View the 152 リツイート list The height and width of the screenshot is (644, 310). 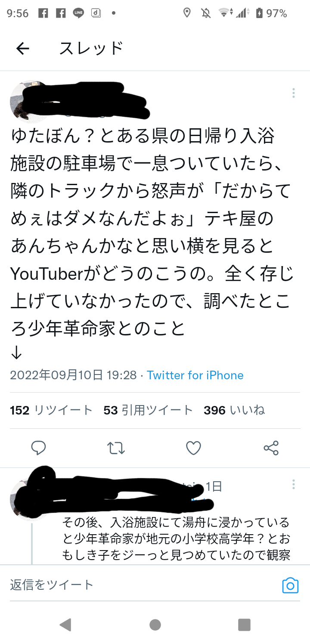coord(51,410)
